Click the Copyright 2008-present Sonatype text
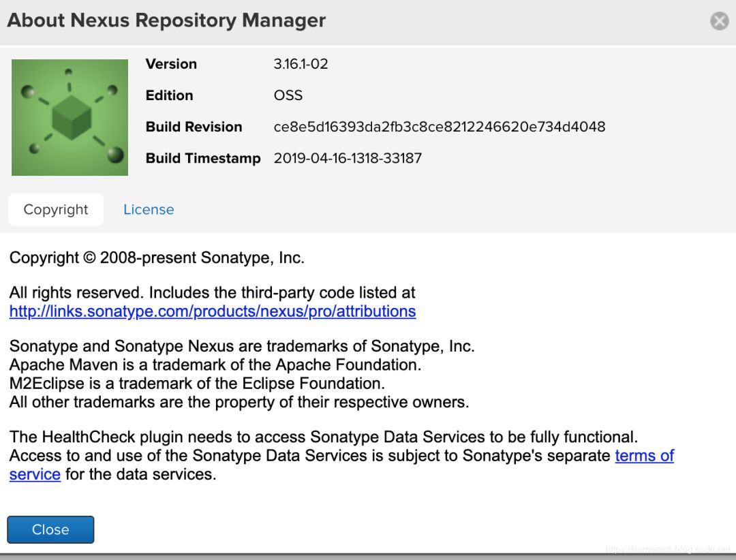736x560 pixels. click(157, 258)
